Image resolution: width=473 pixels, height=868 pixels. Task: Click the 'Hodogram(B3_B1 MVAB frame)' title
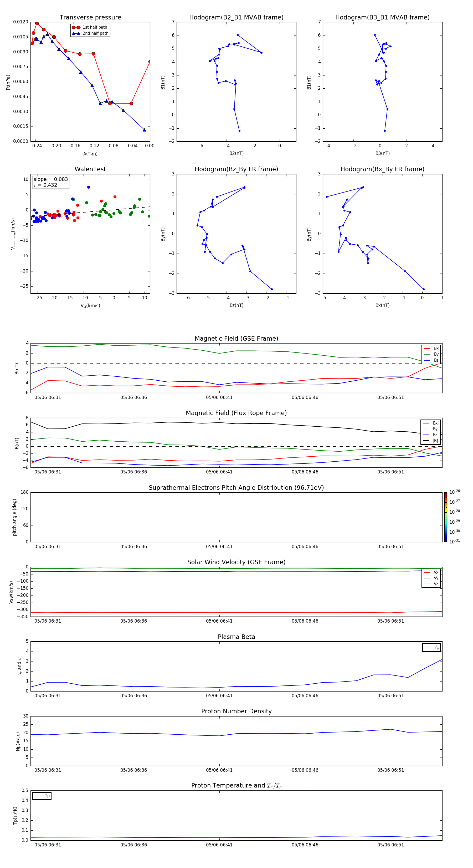pyautogui.click(x=382, y=17)
